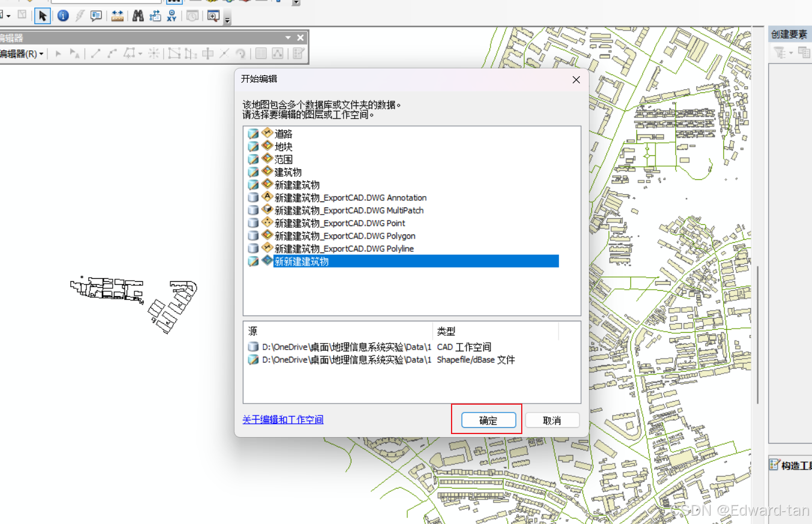Click the 类型 column header
The image size is (812, 524).
495,331
